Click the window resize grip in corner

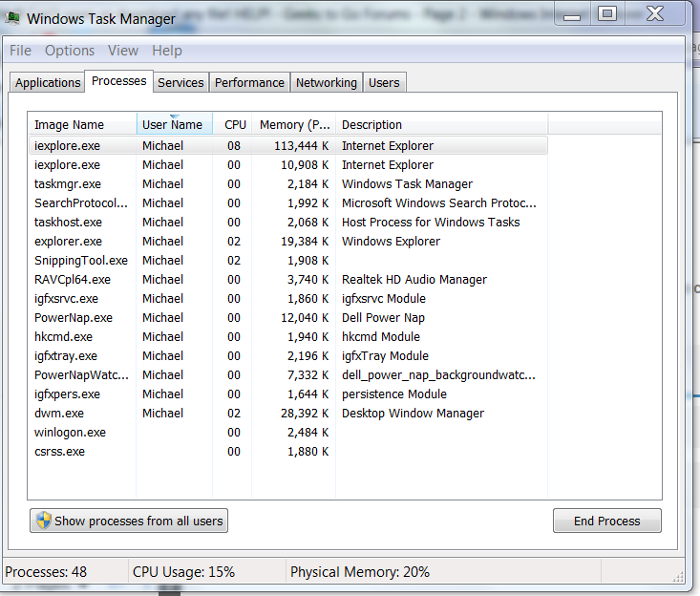[678, 577]
